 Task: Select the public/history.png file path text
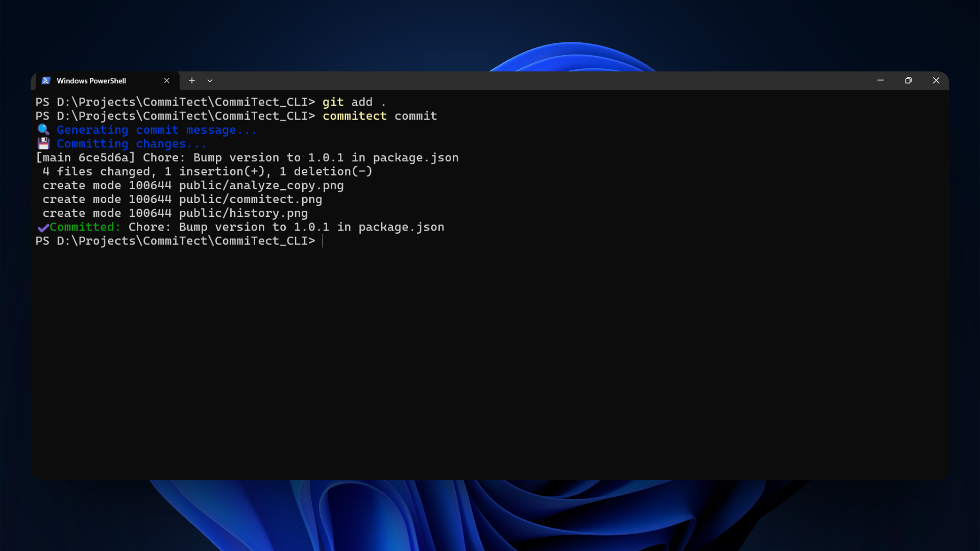tap(243, 213)
